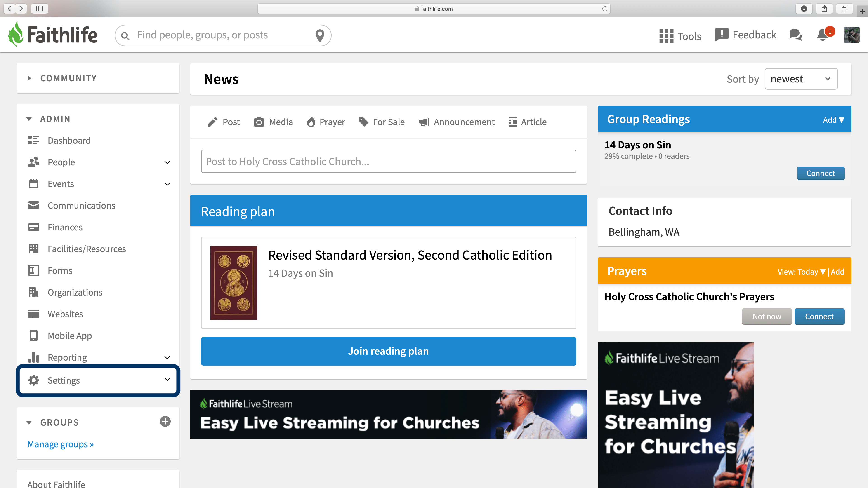This screenshot has width=868, height=488.
Task: Expand the Reporting chevron
Action: (167, 357)
